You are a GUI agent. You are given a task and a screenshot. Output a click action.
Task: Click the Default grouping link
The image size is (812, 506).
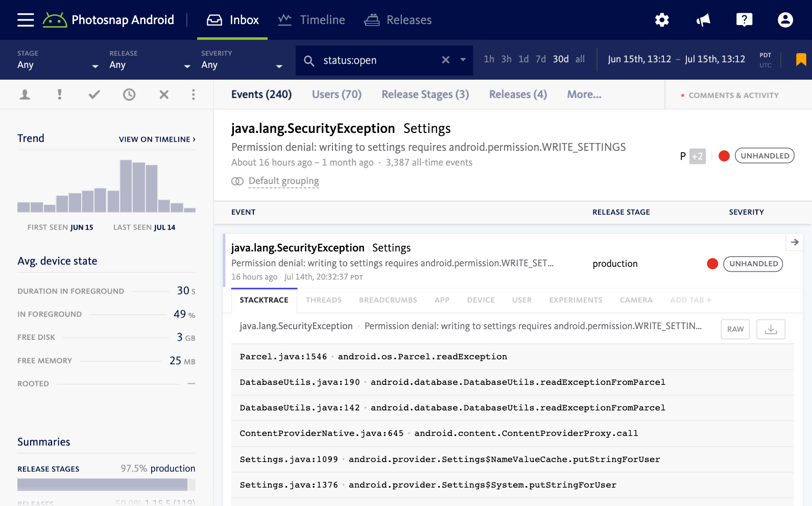tap(284, 181)
